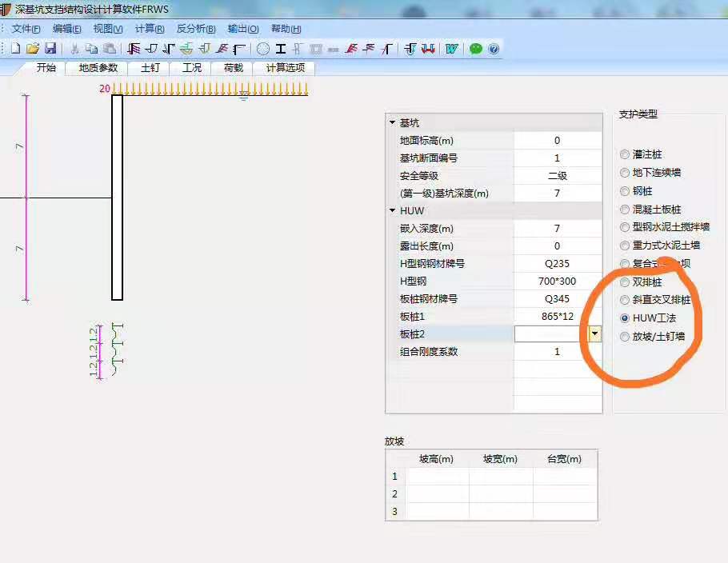Click the New file icon in toolbar

(15, 49)
